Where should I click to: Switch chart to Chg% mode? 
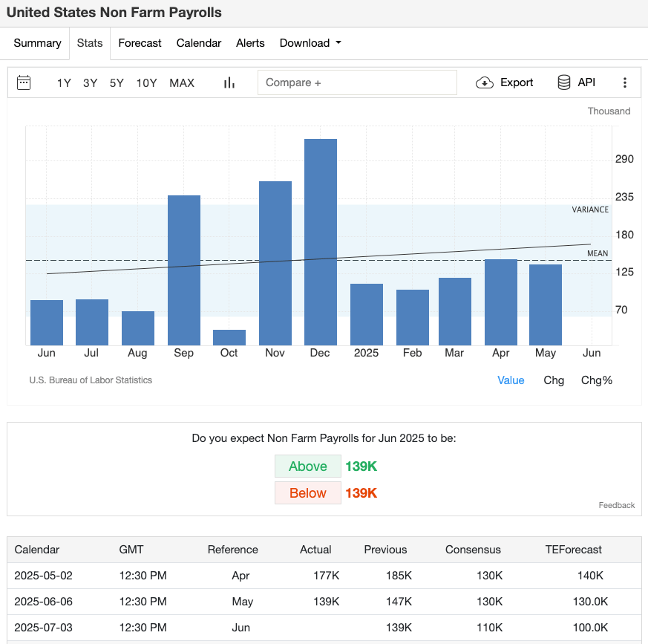click(x=597, y=380)
